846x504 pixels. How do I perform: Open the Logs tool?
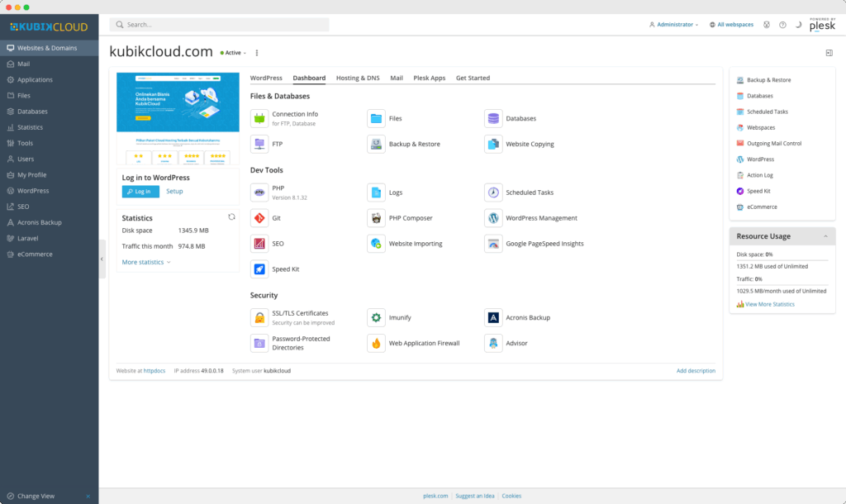click(x=385, y=193)
